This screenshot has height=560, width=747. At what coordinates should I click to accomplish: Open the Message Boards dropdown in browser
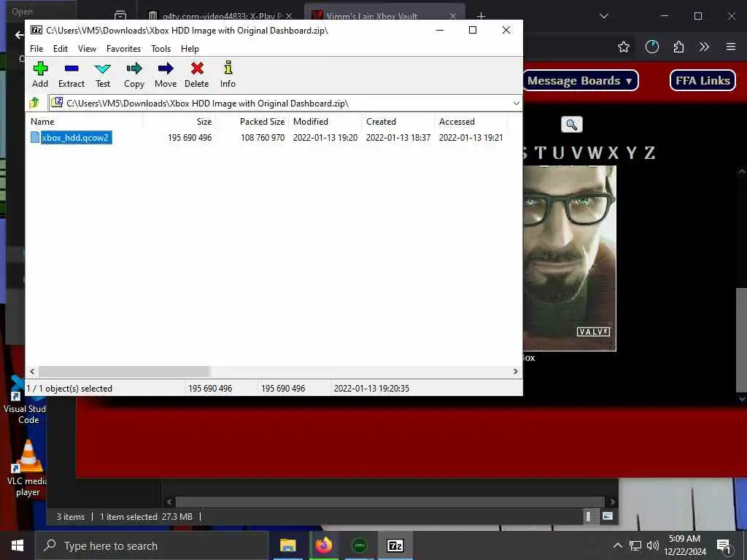[580, 80]
